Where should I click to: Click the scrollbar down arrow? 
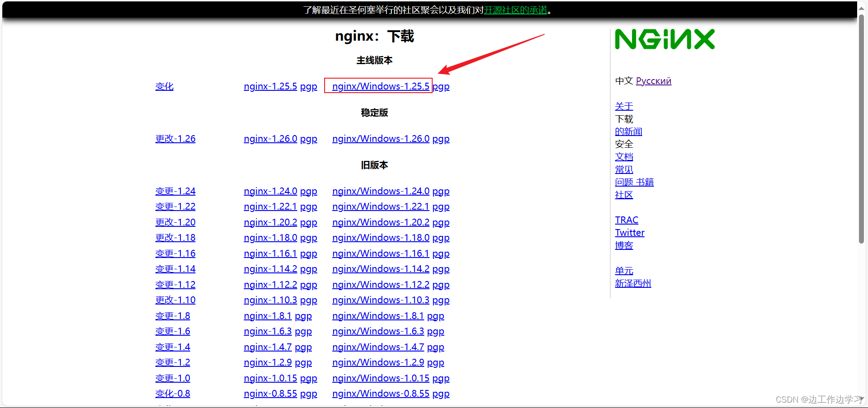(x=862, y=399)
